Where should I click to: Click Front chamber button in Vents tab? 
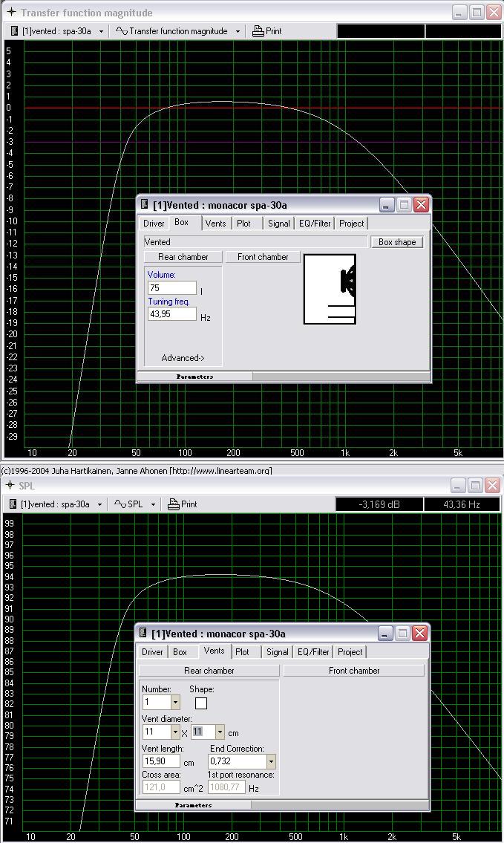354,671
